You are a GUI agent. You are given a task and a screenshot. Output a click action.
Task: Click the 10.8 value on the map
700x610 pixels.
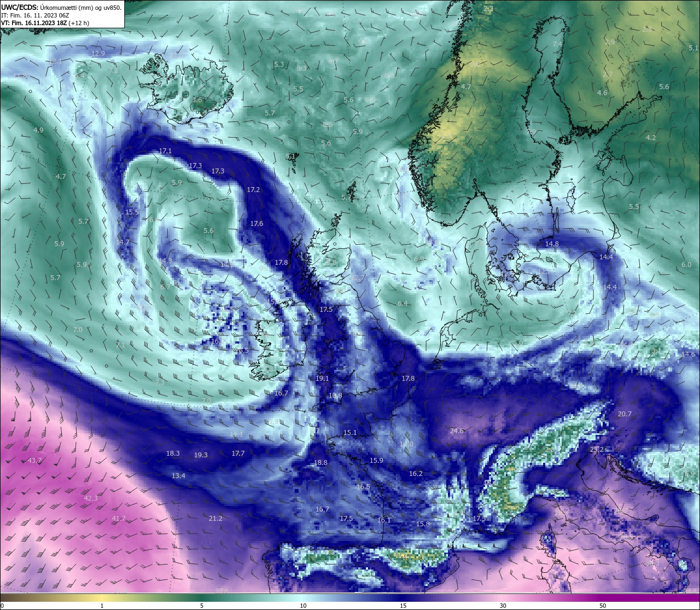(x=335, y=396)
